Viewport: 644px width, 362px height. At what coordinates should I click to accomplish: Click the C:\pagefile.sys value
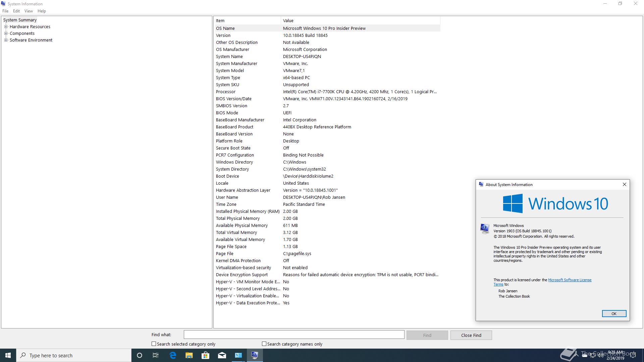pyautogui.click(x=297, y=254)
